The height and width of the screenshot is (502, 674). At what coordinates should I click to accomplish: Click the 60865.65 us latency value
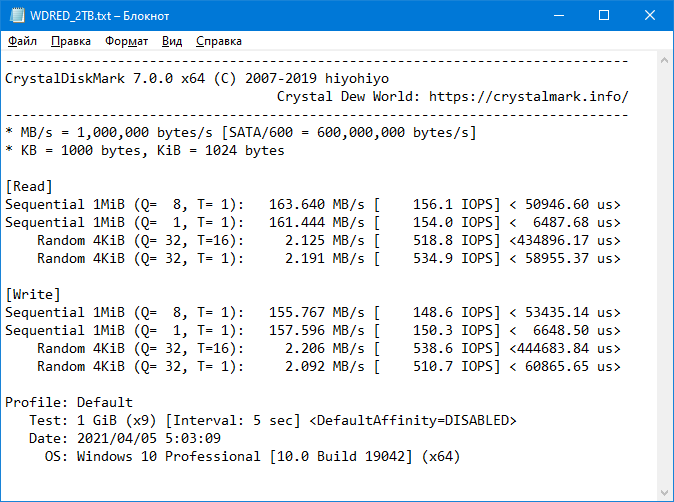click(569, 367)
